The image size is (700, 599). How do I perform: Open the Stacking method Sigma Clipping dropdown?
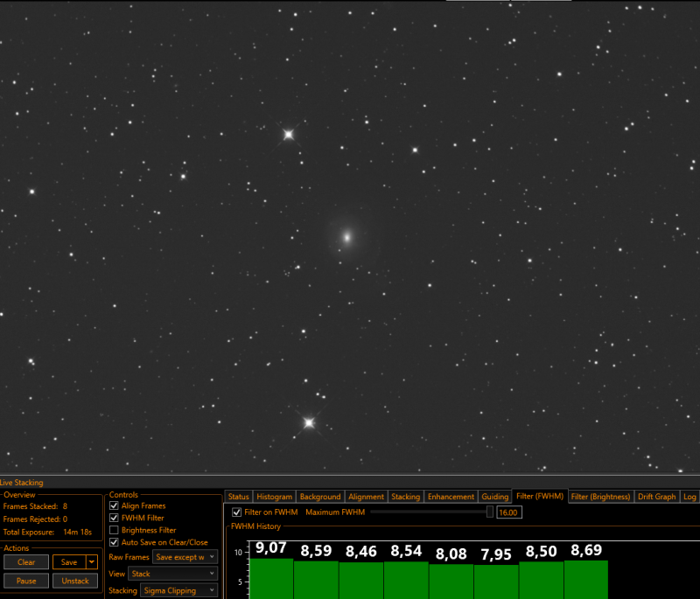tap(179, 590)
